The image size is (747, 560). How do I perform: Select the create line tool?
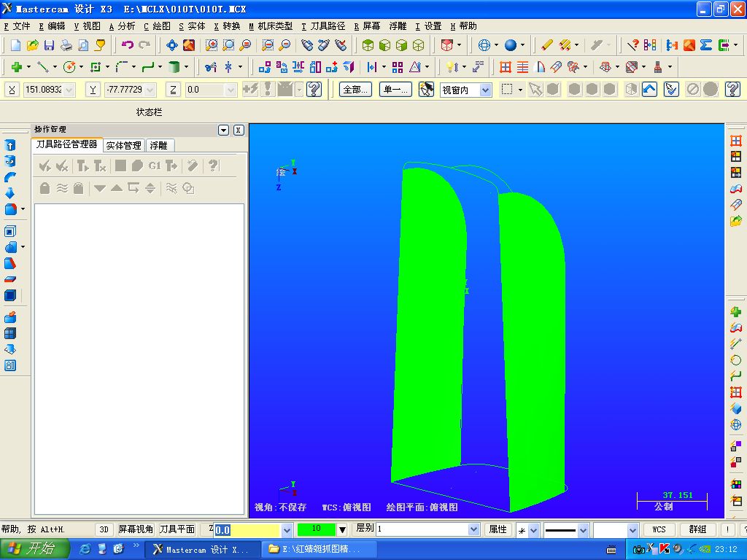coord(43,67)
